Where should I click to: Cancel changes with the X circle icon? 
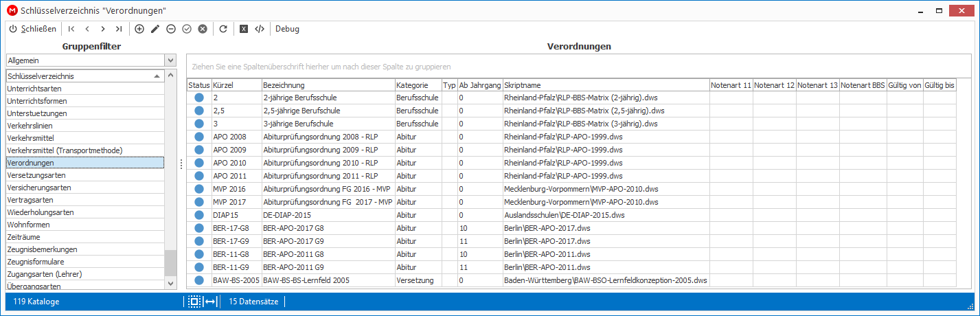click(x=203, y=29)
